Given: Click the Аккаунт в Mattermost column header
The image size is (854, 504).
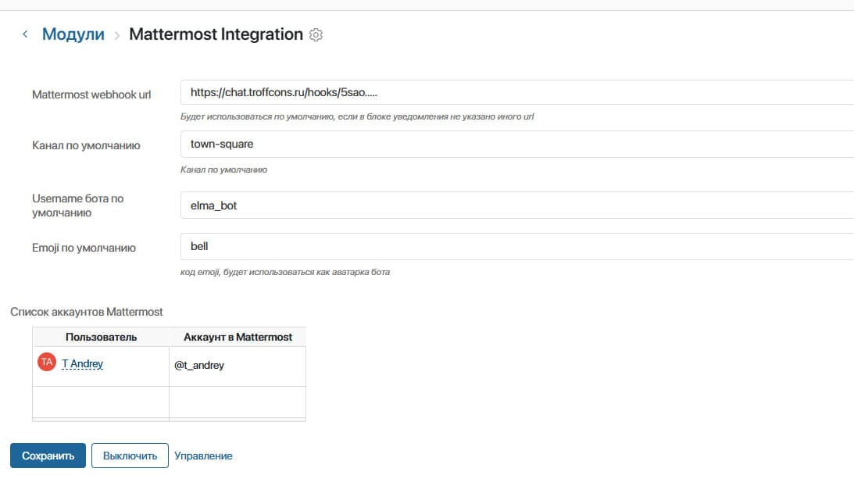Looking at the screenshot, I should click(x=238, y=337).
